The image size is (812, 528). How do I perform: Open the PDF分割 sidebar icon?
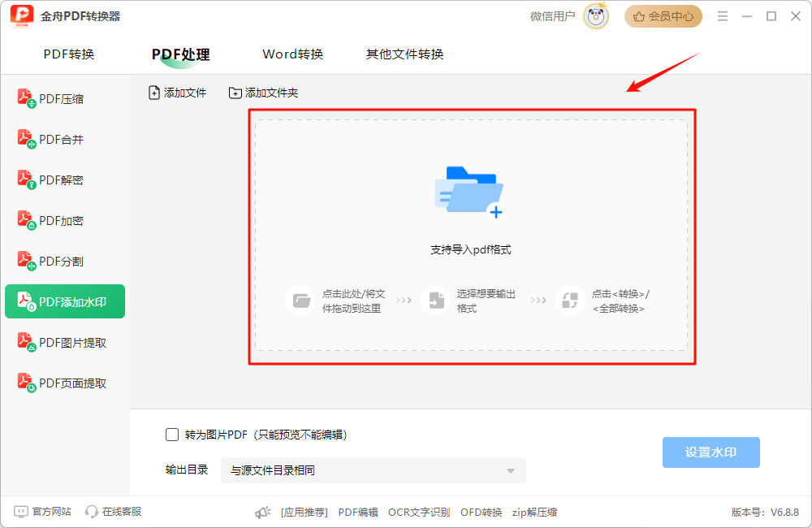pos(27,261)
